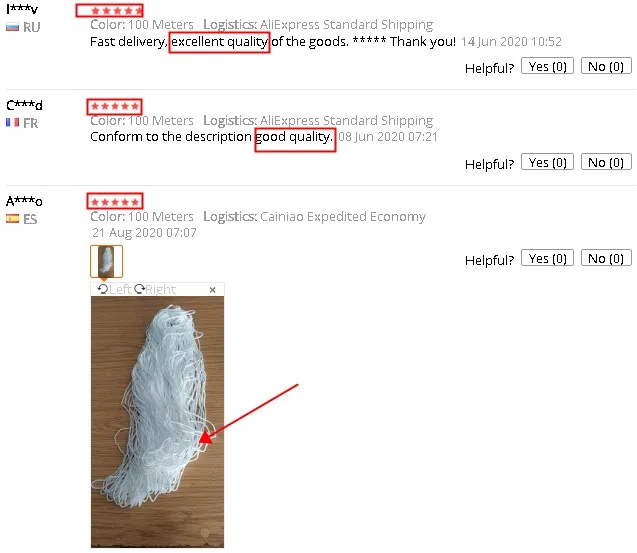
Task: Click the French flag icon beside FR
Action: [x=13, y=123]
